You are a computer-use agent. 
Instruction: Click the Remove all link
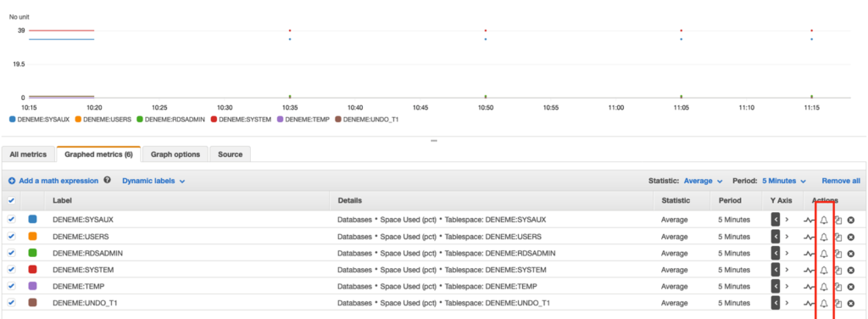coord(841,181)
